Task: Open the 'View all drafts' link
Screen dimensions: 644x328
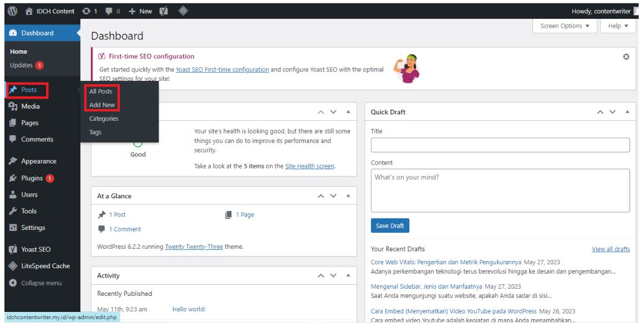Action: click(x=612, y=249)
